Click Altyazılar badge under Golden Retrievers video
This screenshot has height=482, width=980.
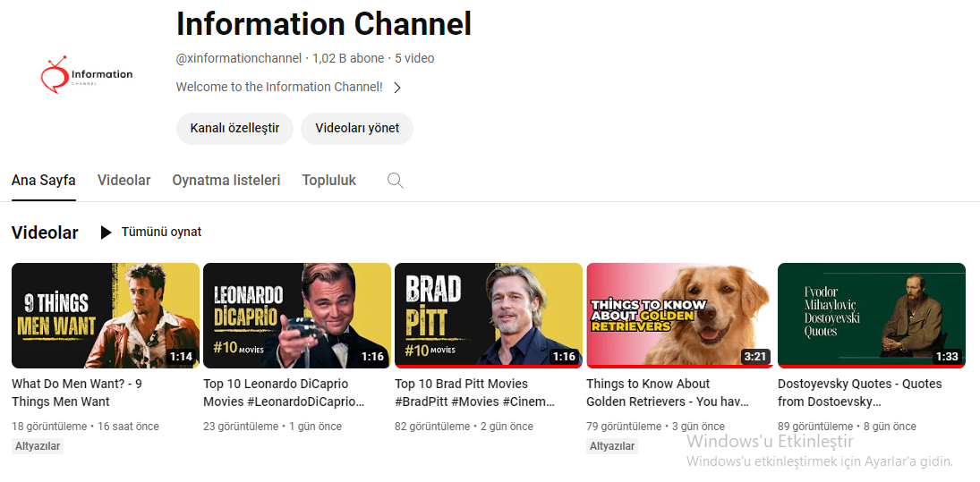[612, 446]
